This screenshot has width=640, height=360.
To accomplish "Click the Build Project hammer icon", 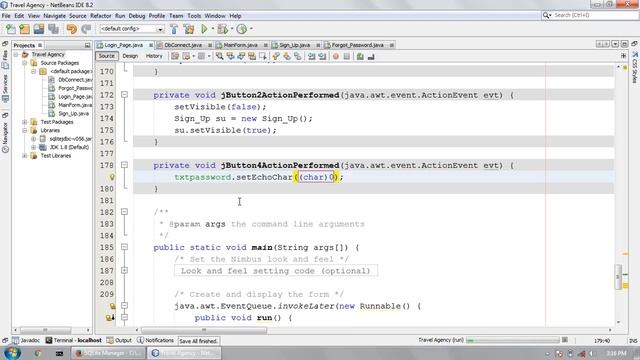I will click(x=174, y=29).
